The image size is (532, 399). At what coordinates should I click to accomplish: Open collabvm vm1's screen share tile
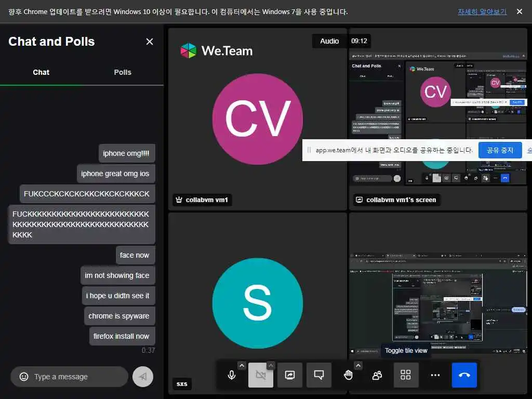(x=437, y=119)
